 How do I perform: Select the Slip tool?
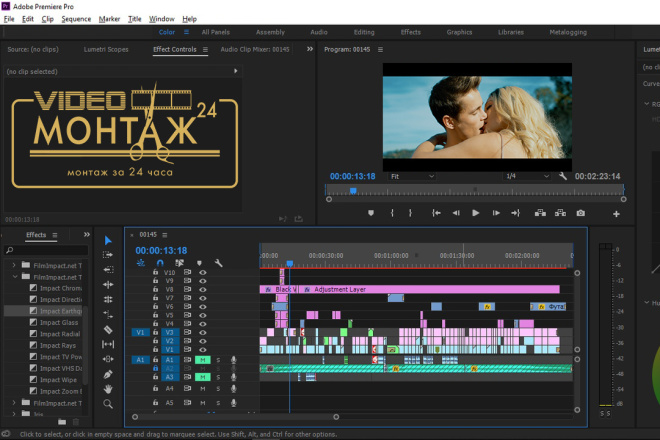click(x=108, y=344)
